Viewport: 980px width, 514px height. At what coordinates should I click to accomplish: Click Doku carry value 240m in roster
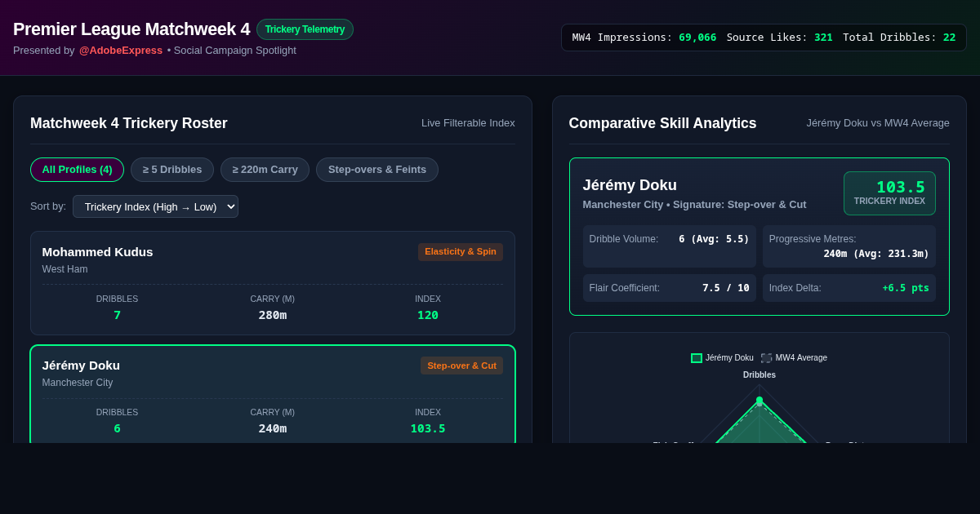tap(273, 428)
